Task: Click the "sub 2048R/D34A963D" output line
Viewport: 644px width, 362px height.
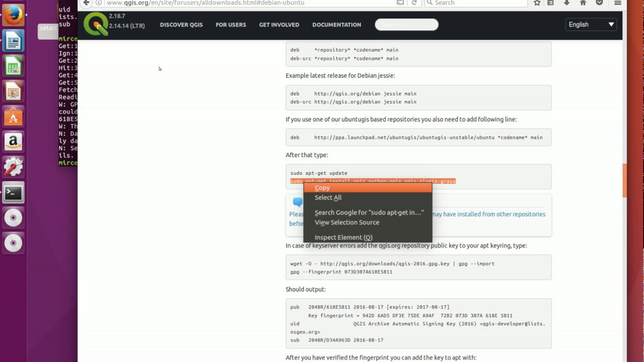Action: [x=337, y=340]
